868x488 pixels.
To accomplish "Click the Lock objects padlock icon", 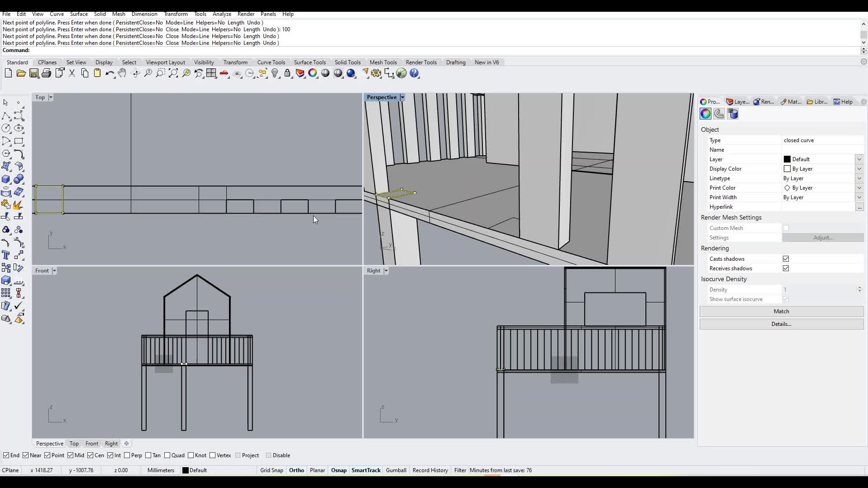I will [x=287, y=73].
